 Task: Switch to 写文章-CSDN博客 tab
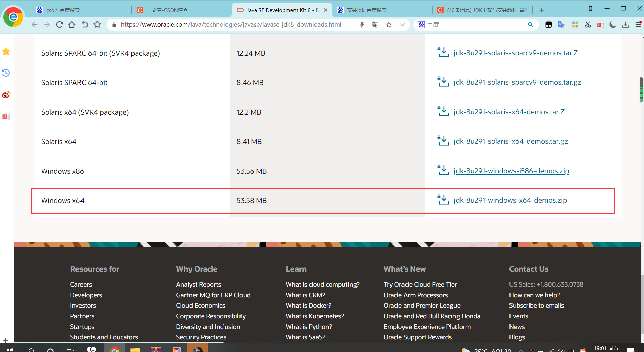(x=182, y=10)
